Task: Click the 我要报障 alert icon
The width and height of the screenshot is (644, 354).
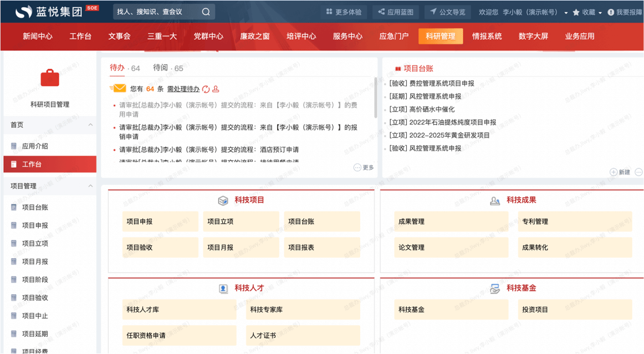Action: pos(611,12)
